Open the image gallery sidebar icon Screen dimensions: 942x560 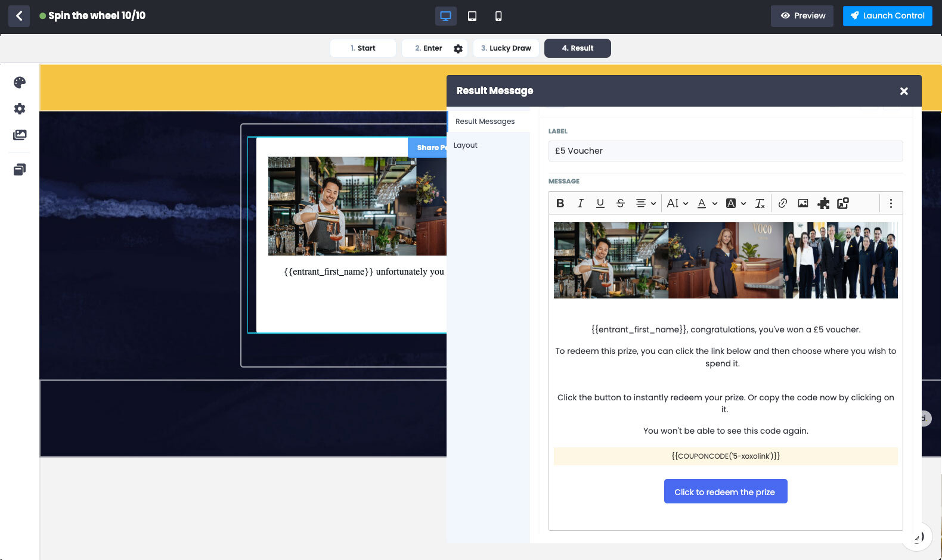(20, 135)
